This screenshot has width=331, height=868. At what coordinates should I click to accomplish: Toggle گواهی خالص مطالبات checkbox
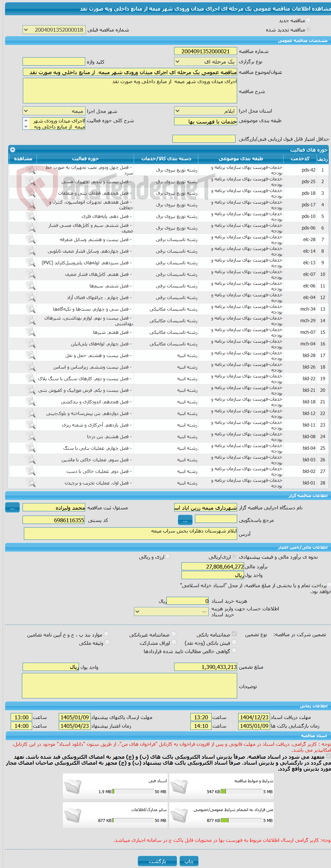234,651
